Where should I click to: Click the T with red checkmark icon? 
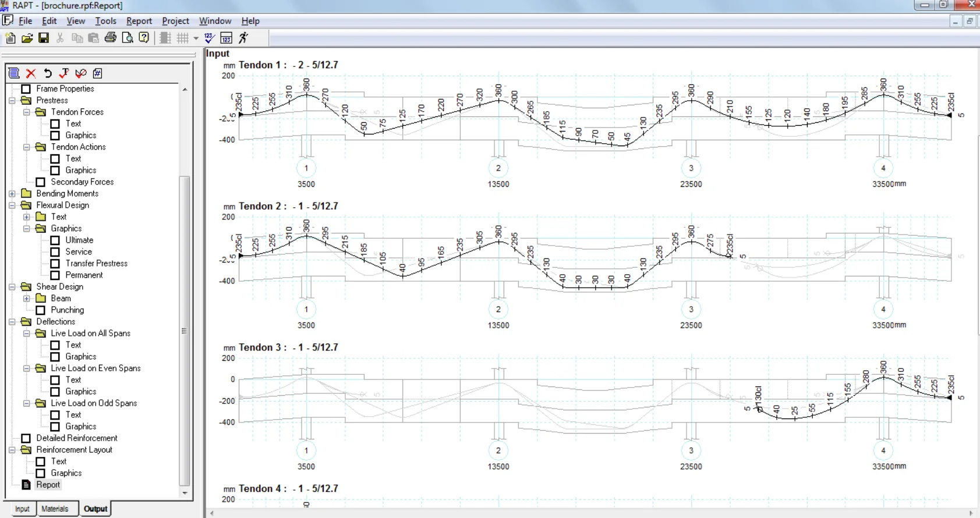tap(64, 73)
